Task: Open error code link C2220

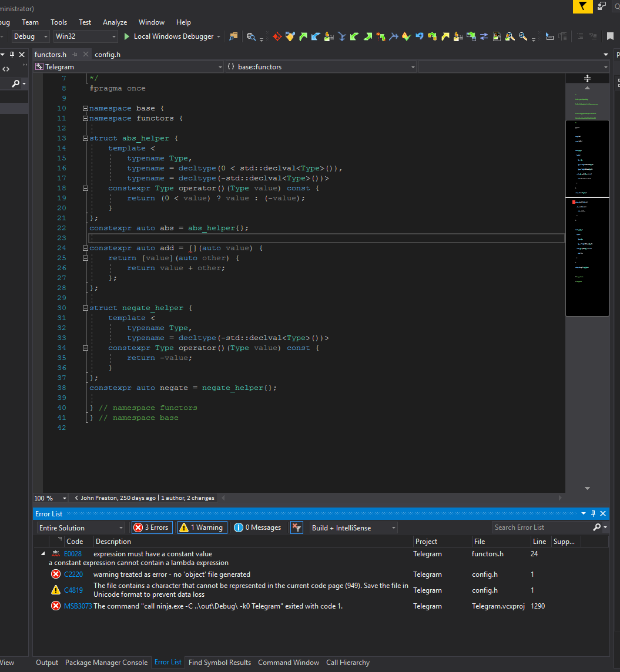Action: [x=73, y=574]
